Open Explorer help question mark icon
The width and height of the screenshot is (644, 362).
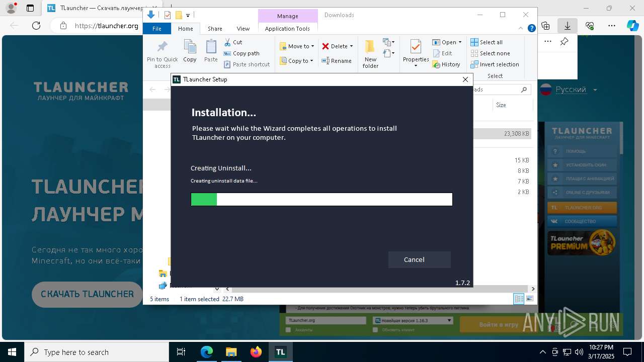click(x=531, y=29)
